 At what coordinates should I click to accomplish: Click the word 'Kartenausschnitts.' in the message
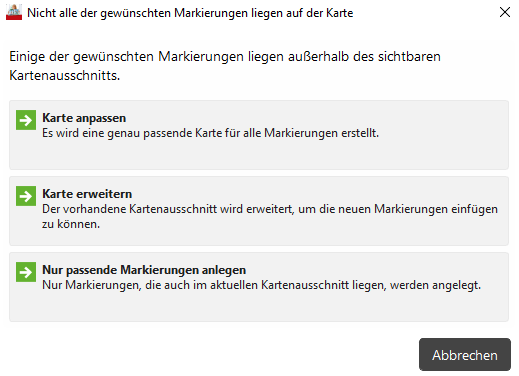[x=65, y=76]
